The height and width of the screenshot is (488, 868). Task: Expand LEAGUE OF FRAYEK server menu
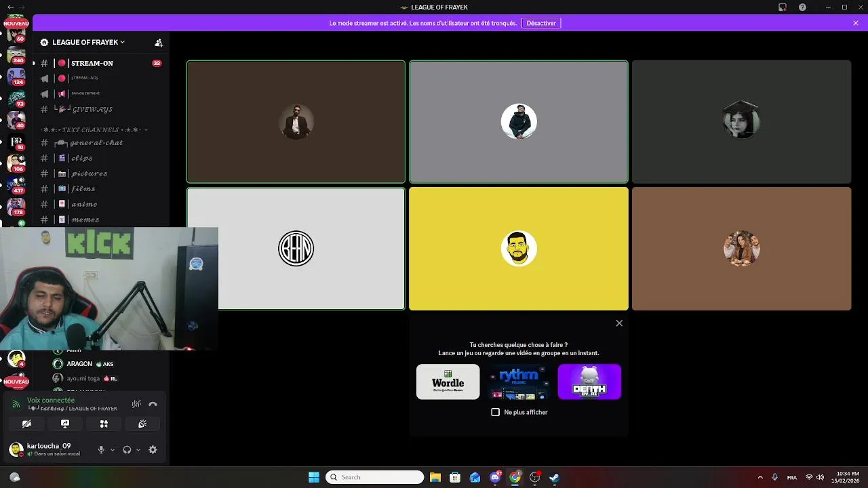pos(88,42)
